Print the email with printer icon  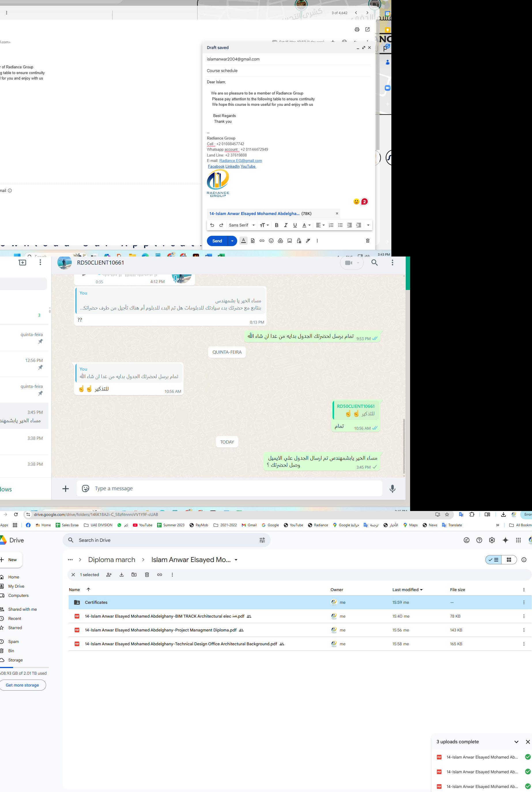357,29
